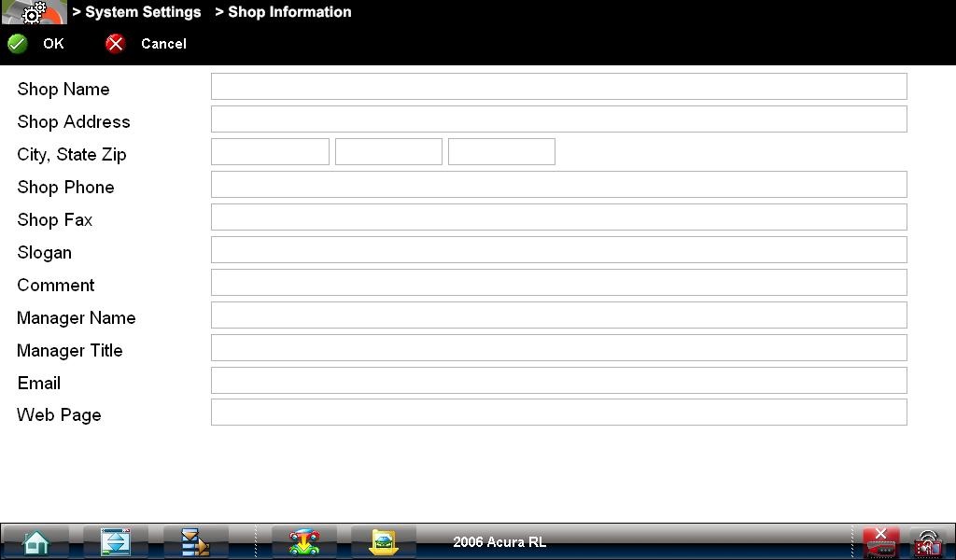Focus the Shop Address text box
Image resolution: width=956 pixels, height=560 pixels.
[x=558, y=119]
